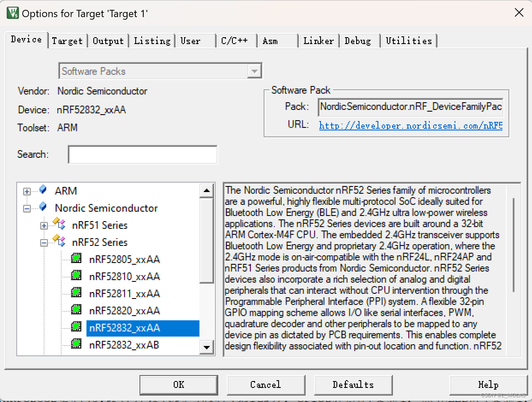The height and width of the screenshot is (402, 532).
Task: Click the device tree scroll-up arrow
Action: tap(207, 191)
